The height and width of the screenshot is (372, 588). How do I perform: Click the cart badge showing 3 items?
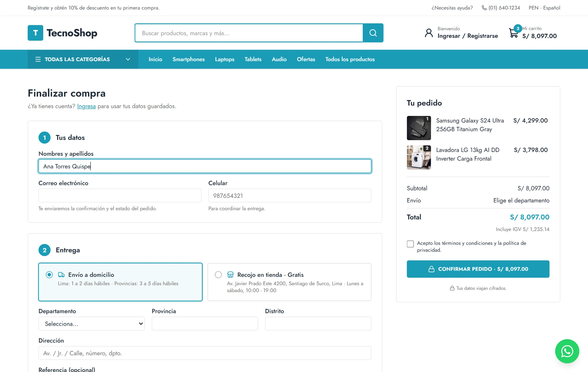click(518, 29)
